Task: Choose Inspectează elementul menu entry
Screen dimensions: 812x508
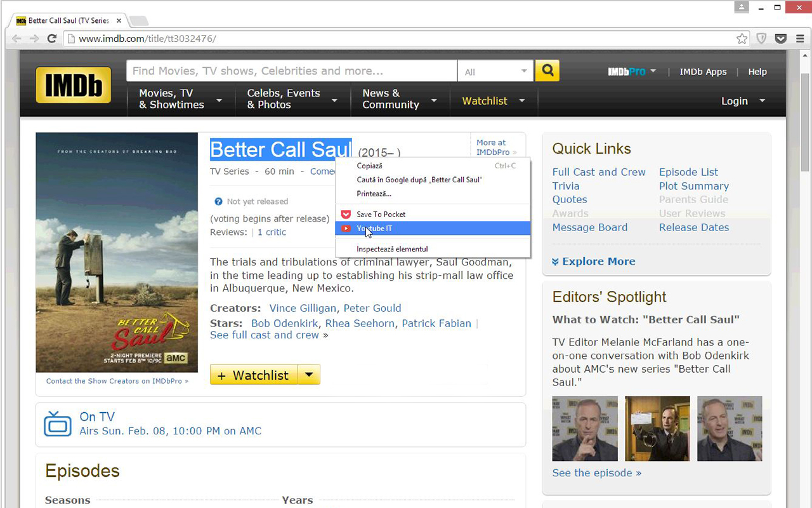Action: (x=433, y=249)
